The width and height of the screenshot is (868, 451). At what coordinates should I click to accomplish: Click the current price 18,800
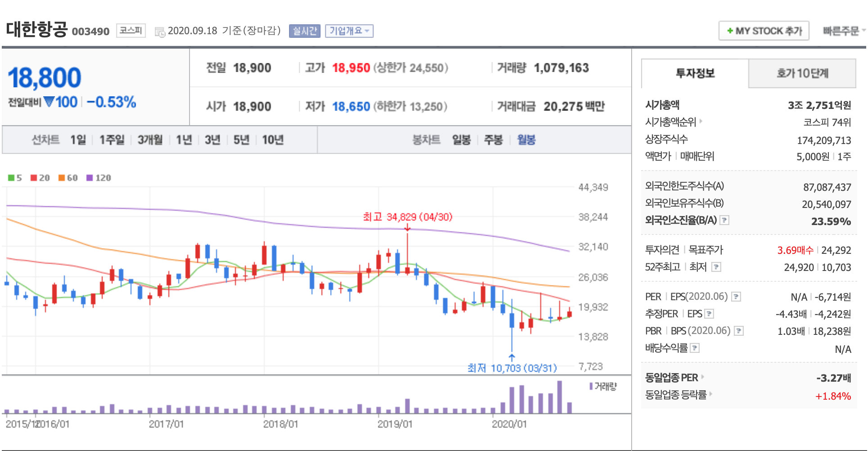(x=45, y=77)
